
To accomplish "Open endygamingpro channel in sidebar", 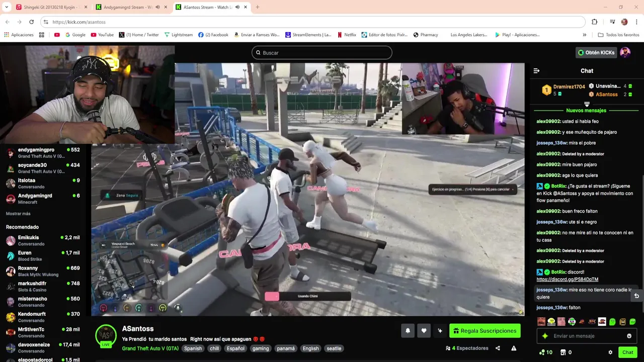I will (43, 153).
